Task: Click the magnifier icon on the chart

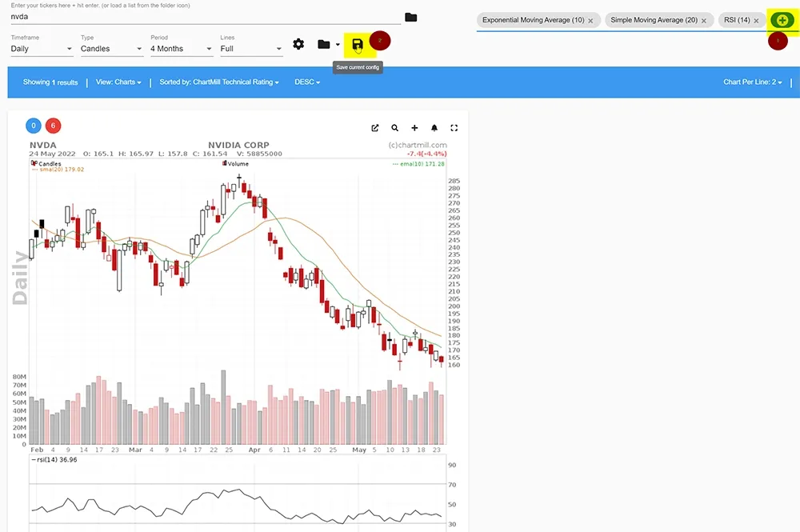Action: coord(395,128)
